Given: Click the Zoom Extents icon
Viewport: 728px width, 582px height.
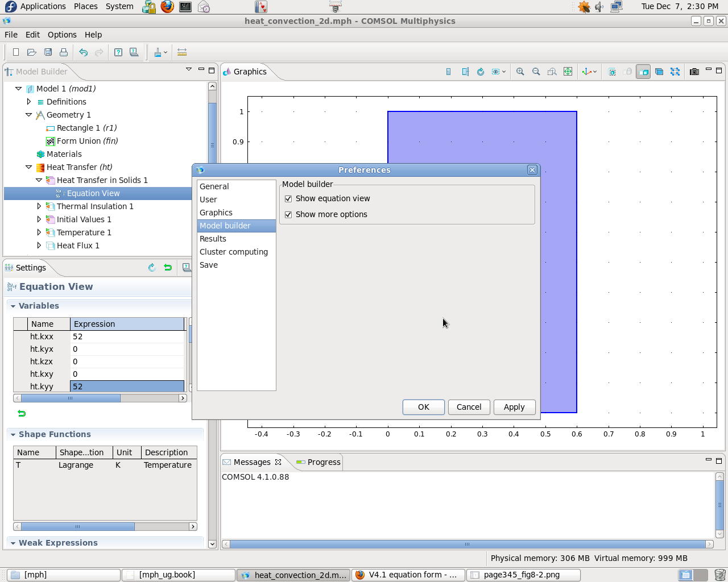Looking at the screenshot, I should point(568,72).
